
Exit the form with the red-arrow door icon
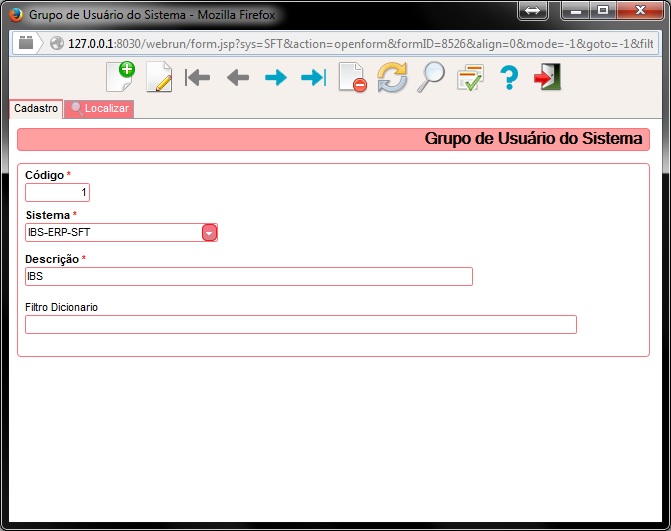(547, 77)
